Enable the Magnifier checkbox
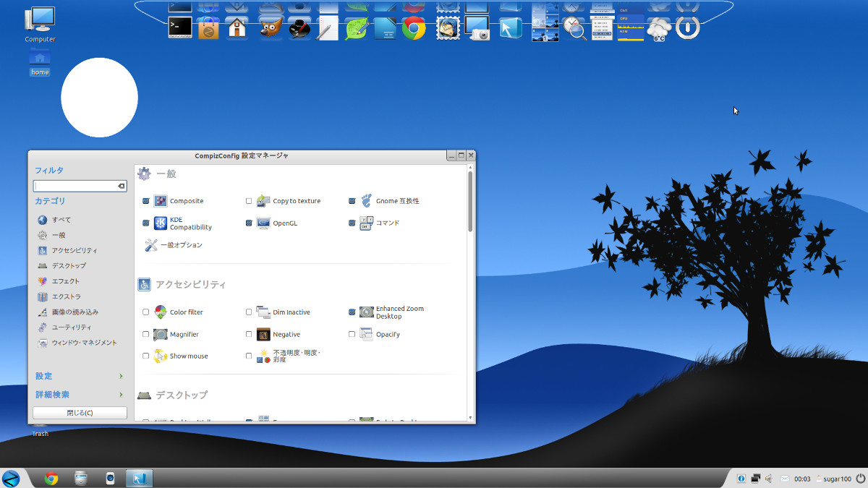Viewport: 868px width, 488px height. tap(146, 335)
